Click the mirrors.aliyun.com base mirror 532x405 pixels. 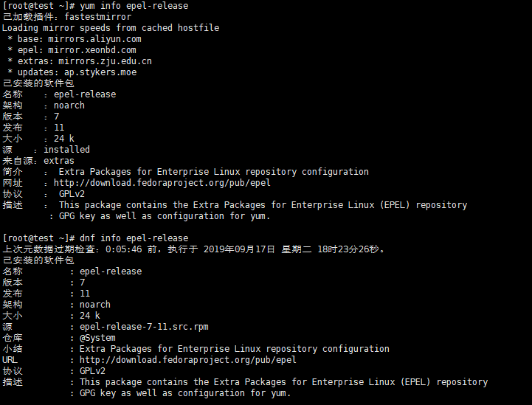(x=94, y=39)
